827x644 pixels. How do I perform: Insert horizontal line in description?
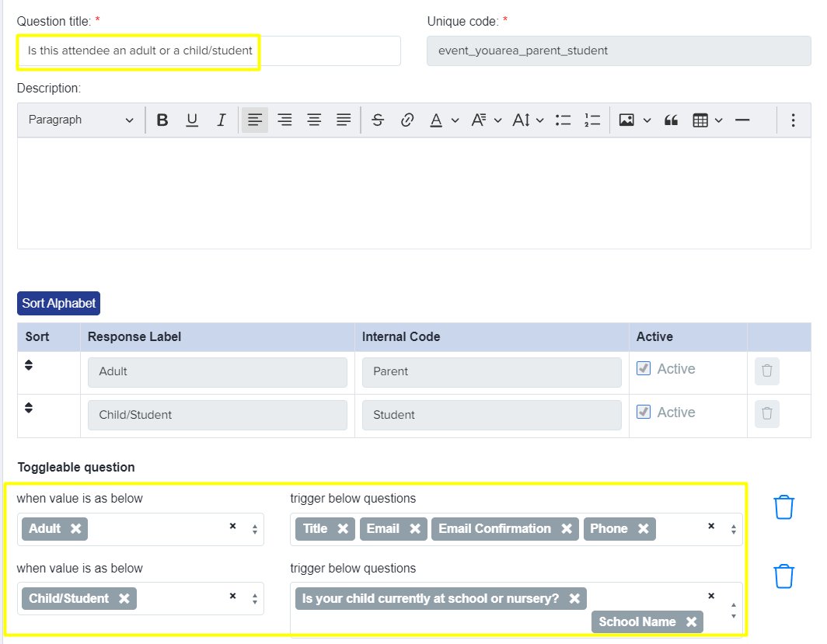pyautogui.click(x=742, y=120)
